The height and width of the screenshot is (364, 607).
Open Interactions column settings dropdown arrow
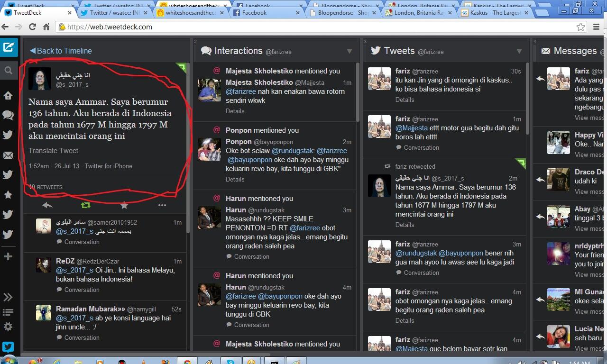point(349,51)
